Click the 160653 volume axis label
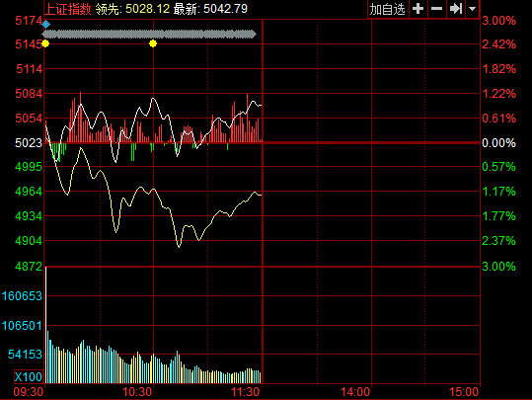 tap(22, 296)
